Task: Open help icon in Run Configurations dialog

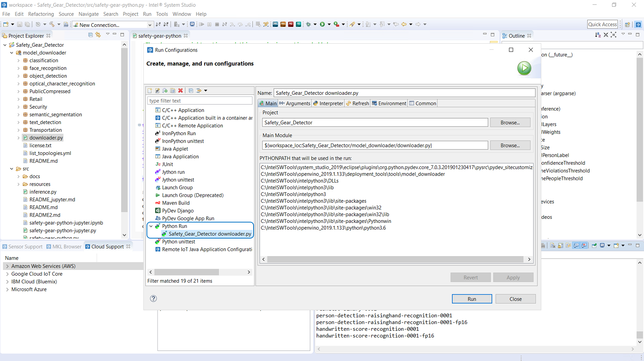Action: point(153,298)
